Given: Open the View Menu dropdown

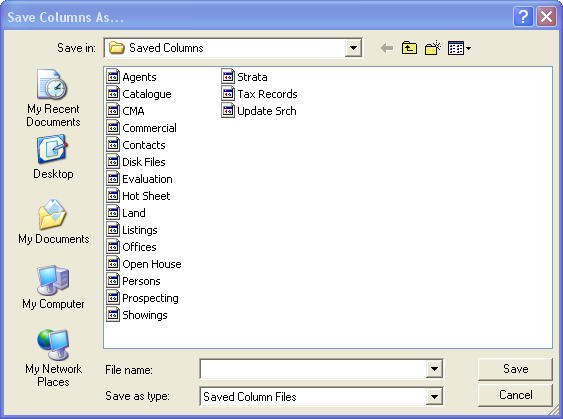Looking at the screenshot, I should tap(459, 48).
